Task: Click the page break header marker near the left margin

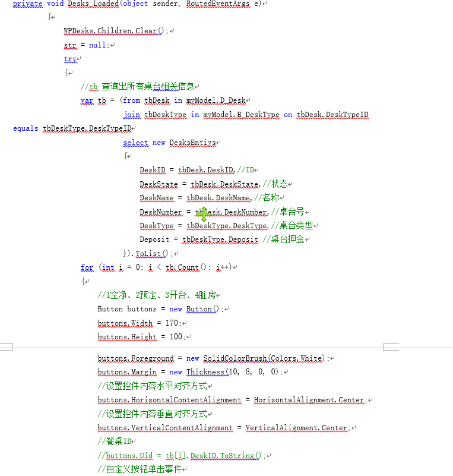Action: click(7, 347)
